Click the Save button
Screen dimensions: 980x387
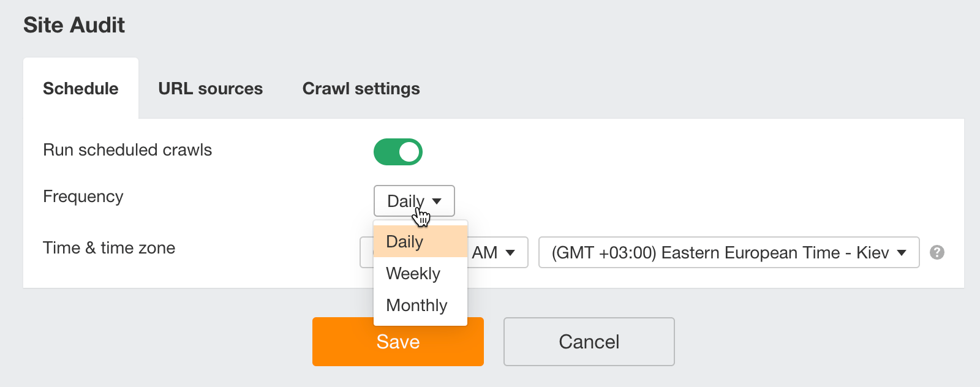[398, 342]
